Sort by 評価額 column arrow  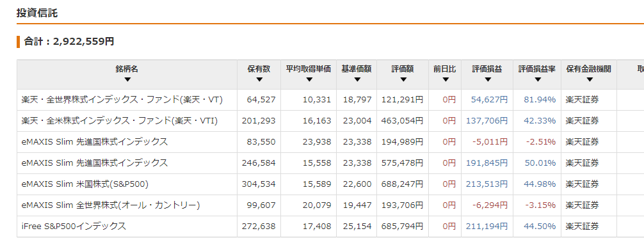coord(403,79)
